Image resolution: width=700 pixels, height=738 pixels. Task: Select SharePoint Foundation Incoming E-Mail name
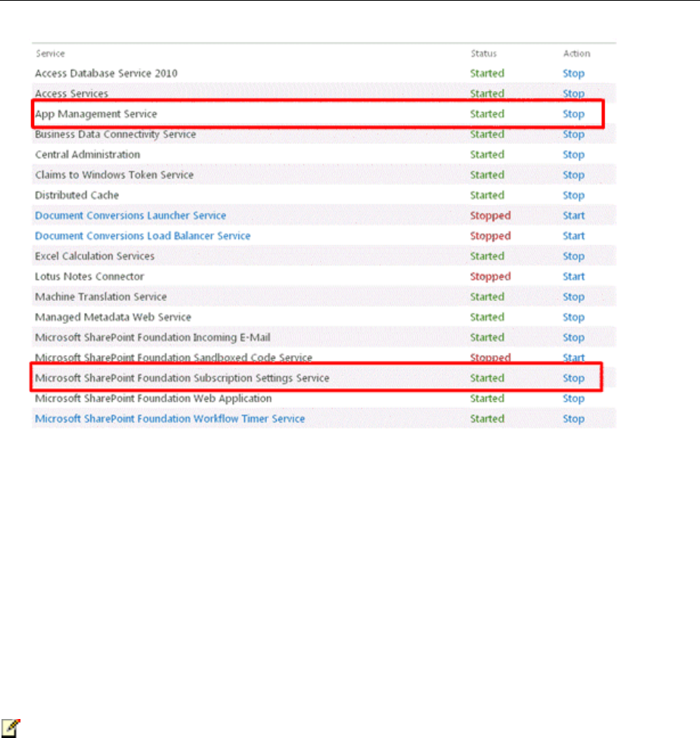click(152, 338)
